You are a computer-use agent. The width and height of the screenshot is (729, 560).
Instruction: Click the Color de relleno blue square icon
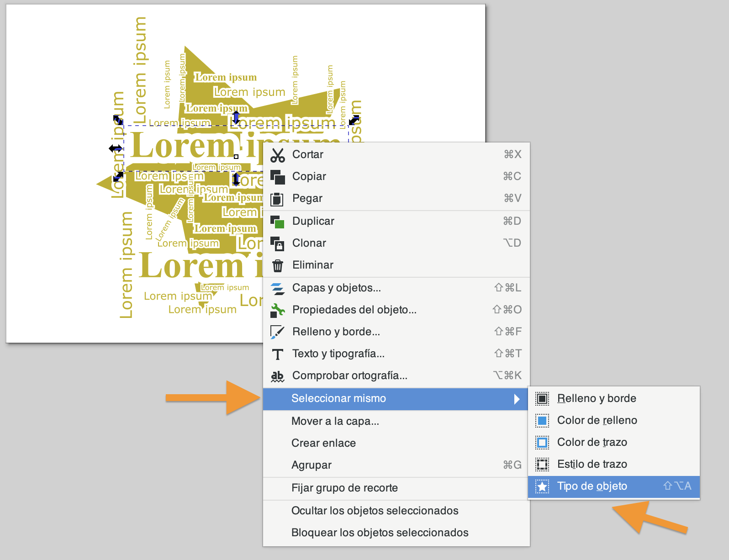point(542,421)
